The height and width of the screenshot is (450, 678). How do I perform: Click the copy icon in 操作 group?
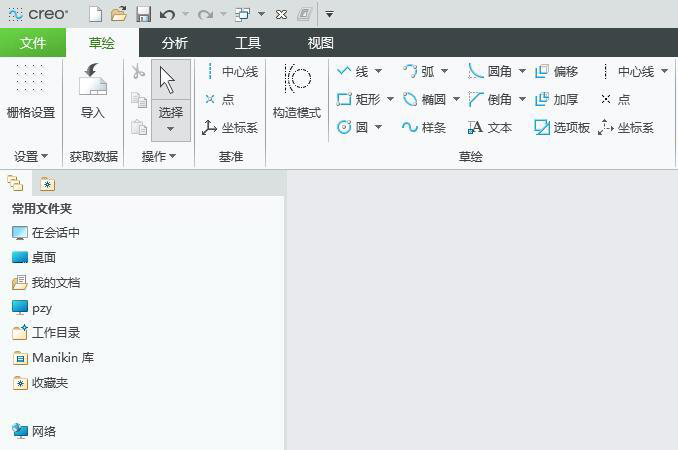click(139, 100)
